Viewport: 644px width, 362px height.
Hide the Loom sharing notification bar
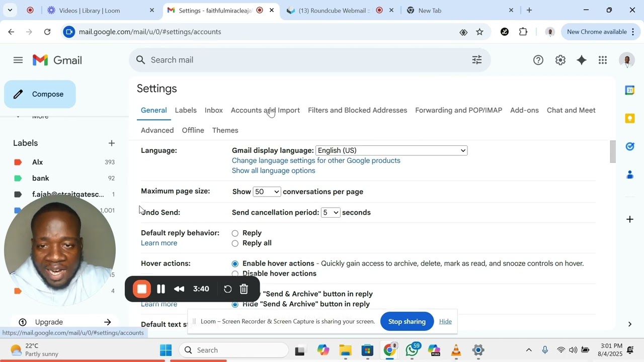click(445, 321)
